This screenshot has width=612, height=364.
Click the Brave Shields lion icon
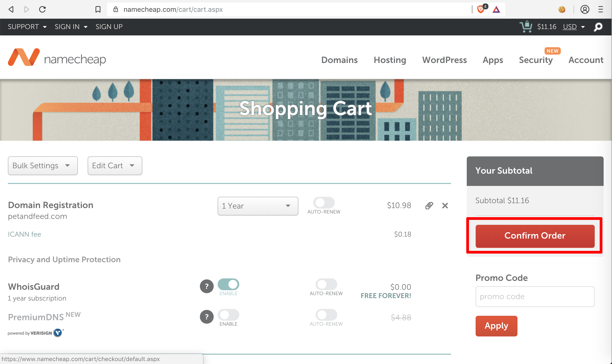click(x=480, y=10)
